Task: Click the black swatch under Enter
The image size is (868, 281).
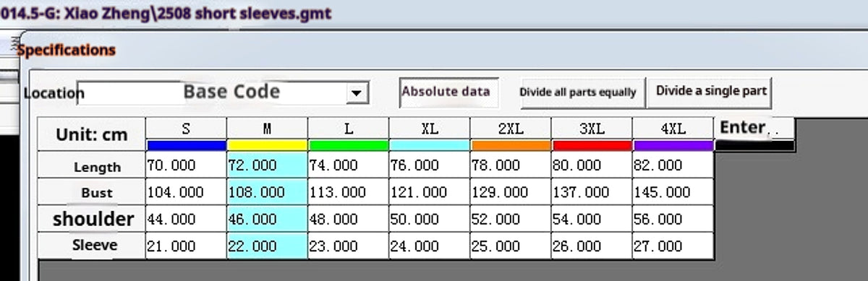Action: (755, 145)
